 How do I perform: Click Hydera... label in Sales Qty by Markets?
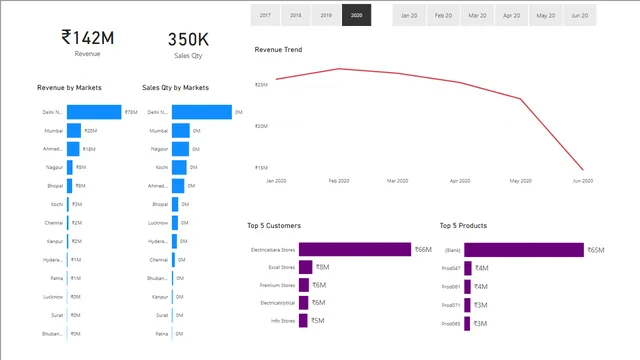point(158,241)
